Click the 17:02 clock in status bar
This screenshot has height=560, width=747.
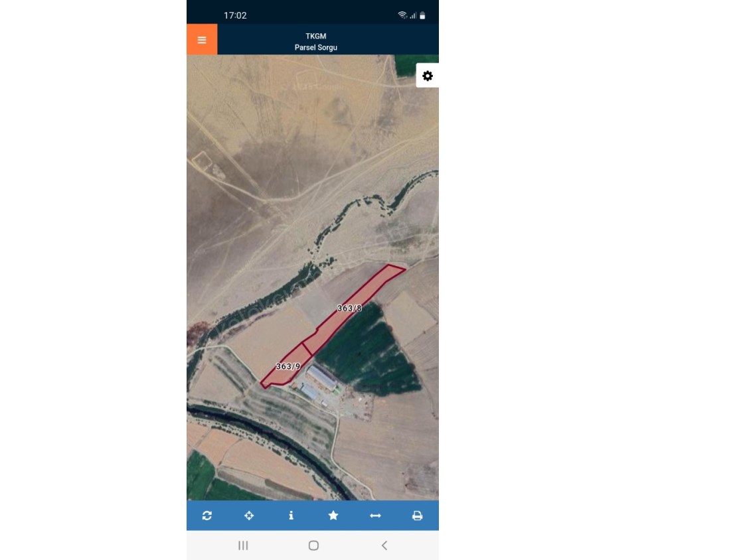click(x=235, y=15)
